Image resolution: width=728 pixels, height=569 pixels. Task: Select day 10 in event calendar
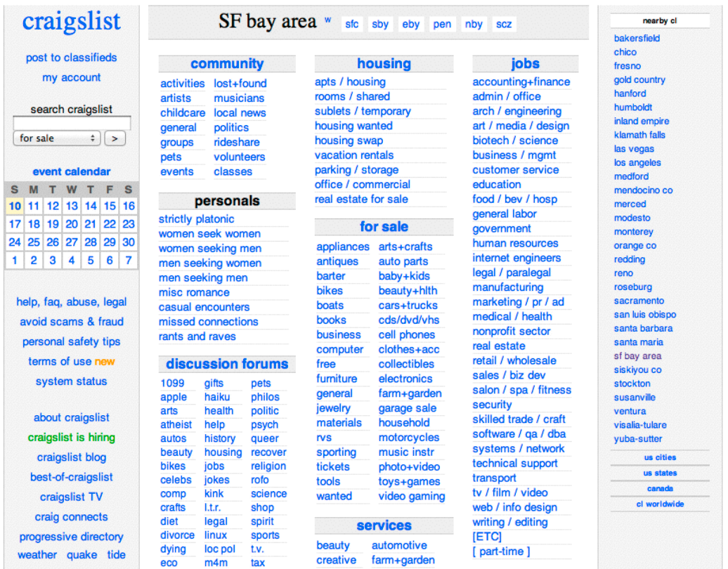15,206
